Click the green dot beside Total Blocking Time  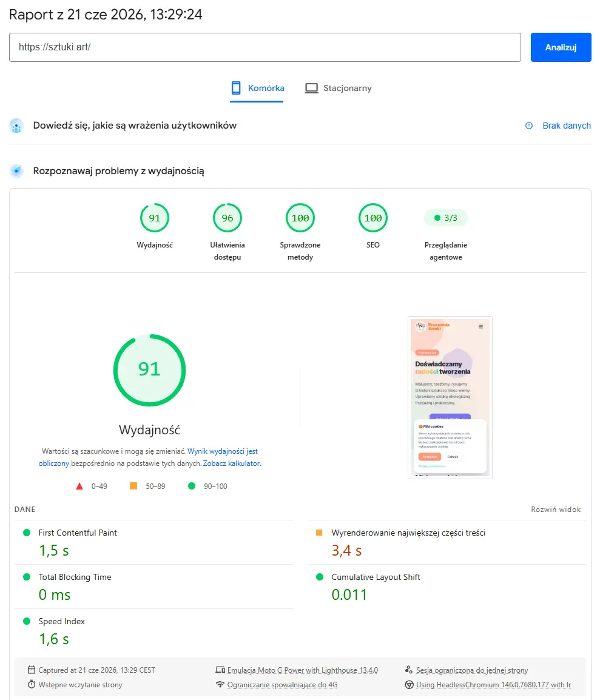click(x=26, y=577)
